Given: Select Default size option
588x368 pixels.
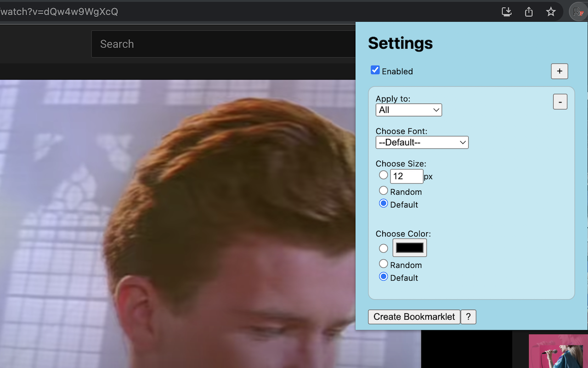Looking at the screenshot, I should coord(384,203).
